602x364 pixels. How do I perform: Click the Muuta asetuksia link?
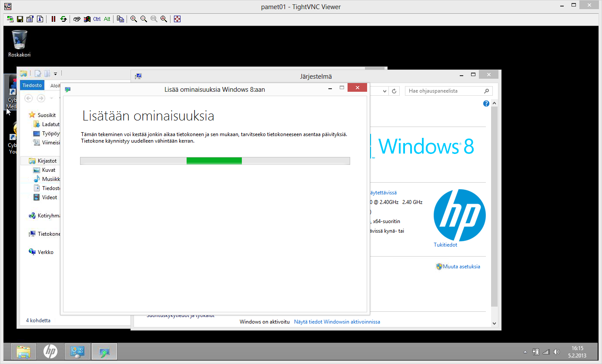pyautogui.click(x=462, y=267)
